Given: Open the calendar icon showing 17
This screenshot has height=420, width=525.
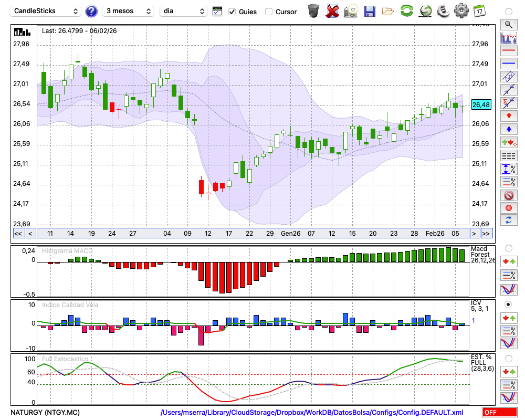Looking at the screenshot, I should pyautogui.click(x=479, y=11).
